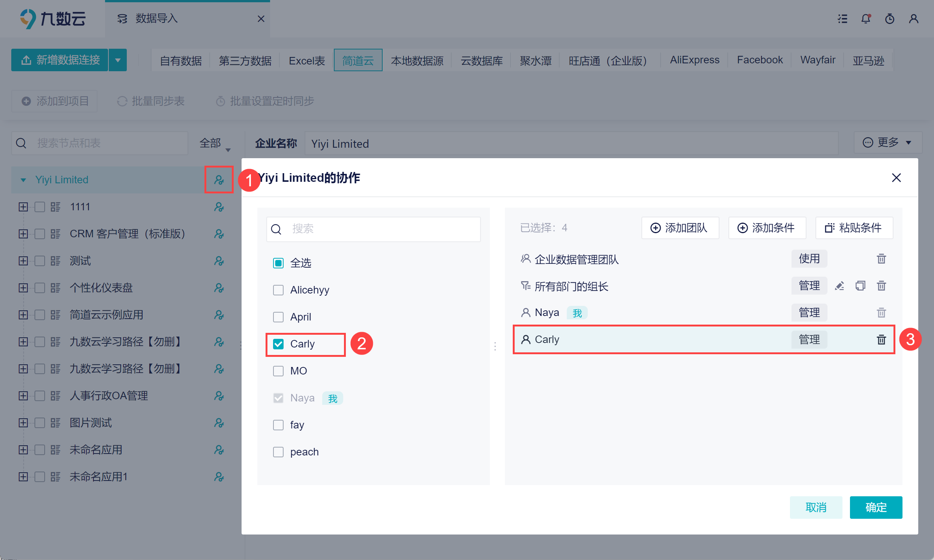Click the 添加到项目 button
Screen dimensions: 934x560
coord(54,101)
